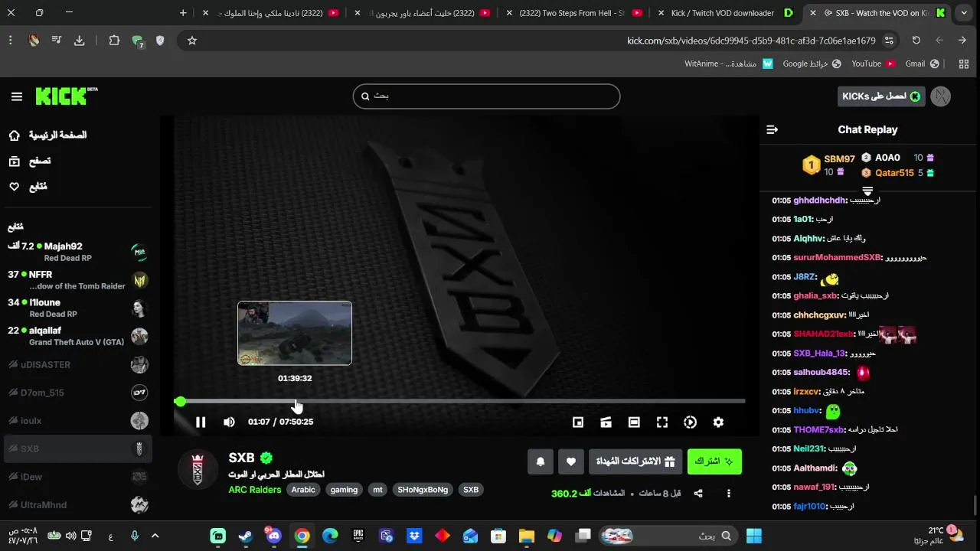The height and width of the screenshot is (551, 980).
Task: Open the I1loune channel
Action: coord(77,308)
